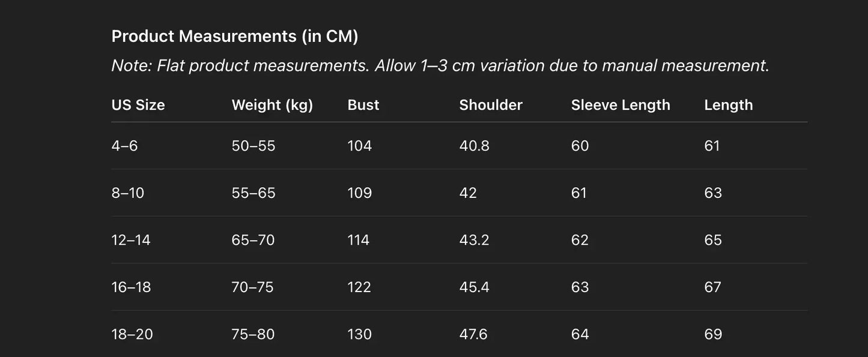Select the US size 18–20 cell
The image size is (868, 357).
[x=132, y=334]
